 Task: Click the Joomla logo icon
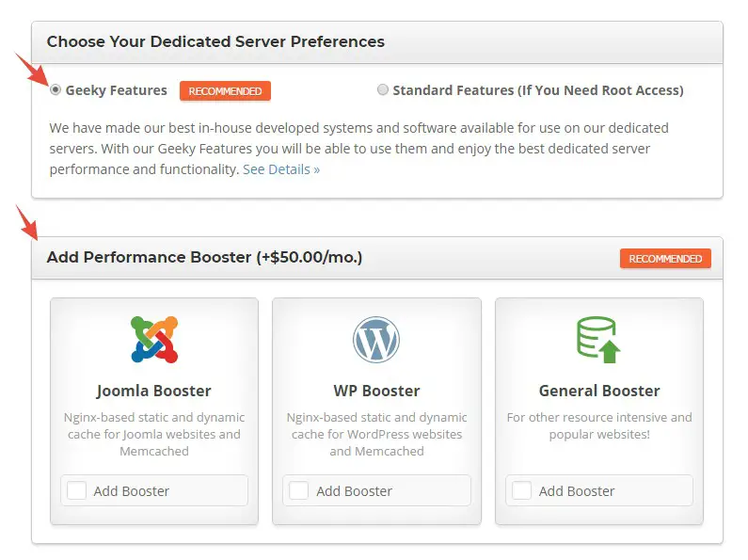[x=154, y=340]
